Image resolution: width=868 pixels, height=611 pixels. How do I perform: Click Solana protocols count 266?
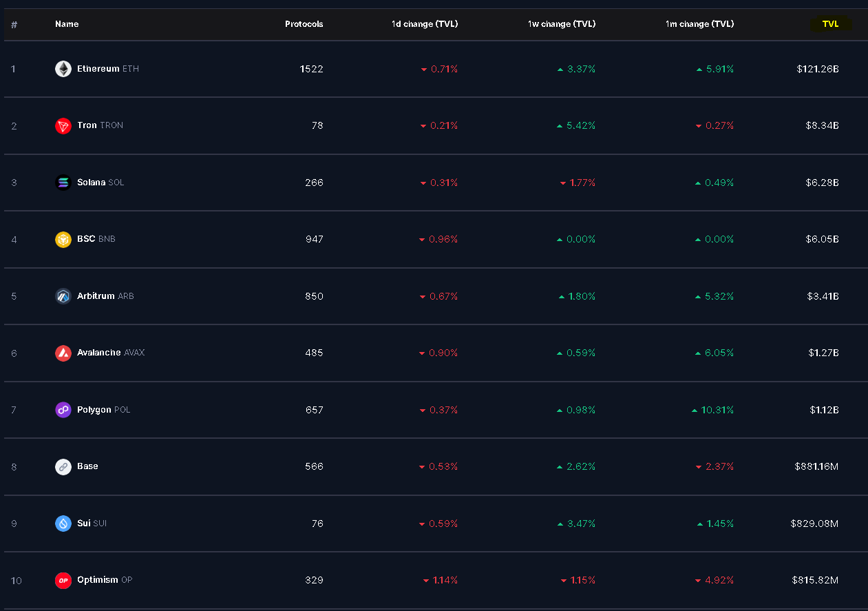point(314,183)
